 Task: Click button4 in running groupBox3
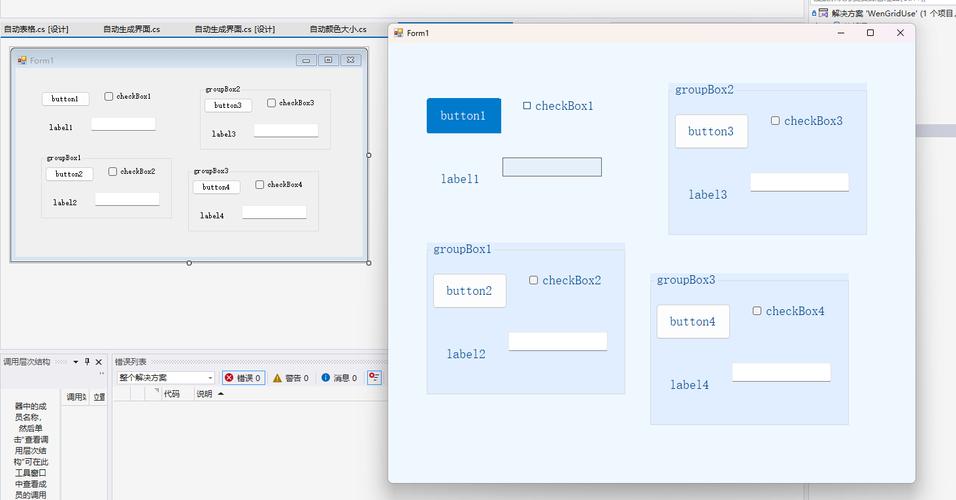coord(693,322)
